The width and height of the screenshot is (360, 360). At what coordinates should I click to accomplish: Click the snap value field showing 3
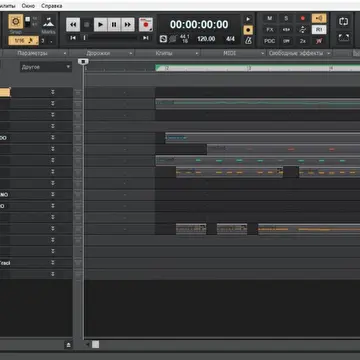[x=48, y=41]
